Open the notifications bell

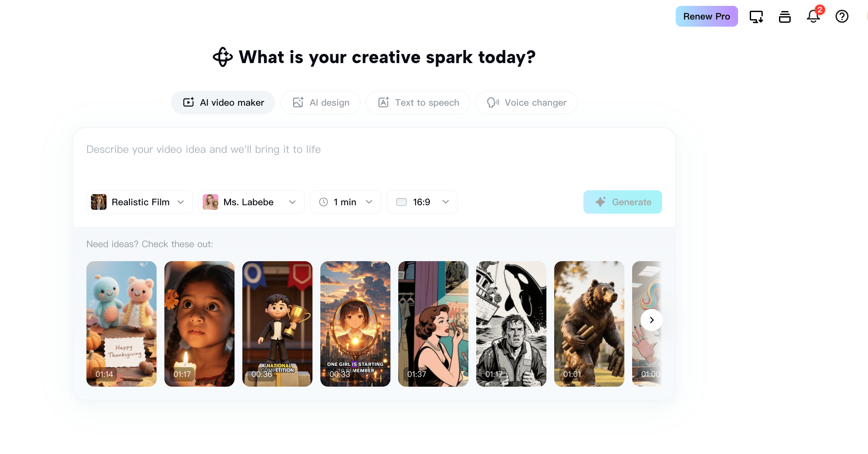coord(813,16)
